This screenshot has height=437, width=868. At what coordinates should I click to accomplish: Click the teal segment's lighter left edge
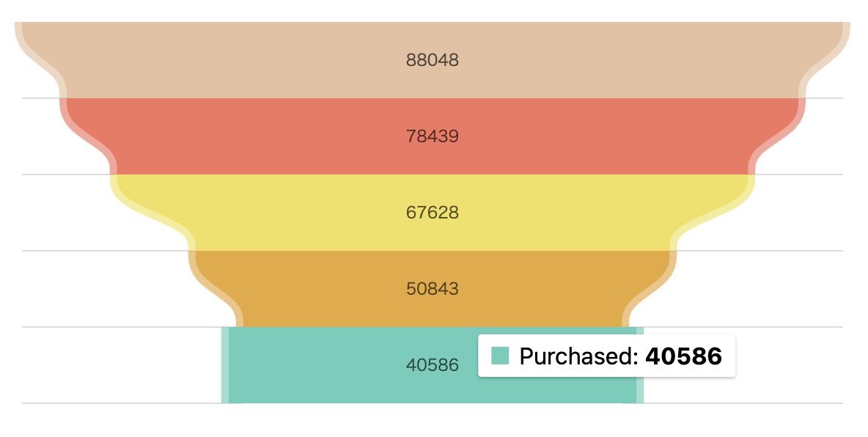pos(225,365)
